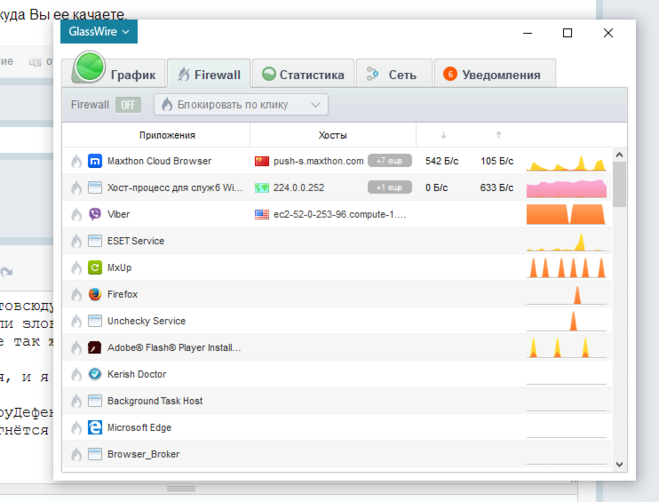This screenshot has height=502, width=659.
Task: Open the GlassWire menu dropdown
Action: (99, 32)
